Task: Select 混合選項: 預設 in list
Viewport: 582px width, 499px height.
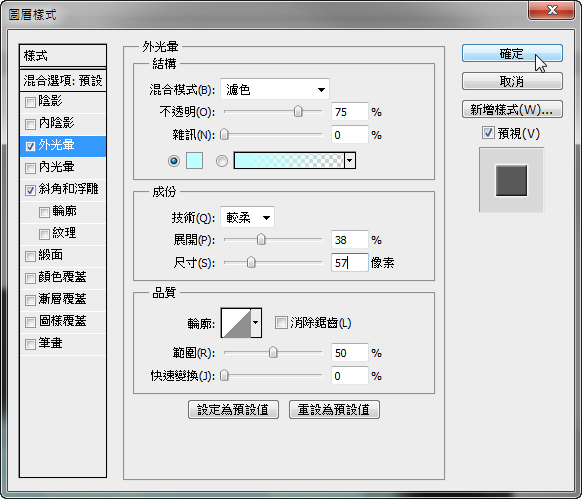Action: pyautogui.click(x=63, y=80)
